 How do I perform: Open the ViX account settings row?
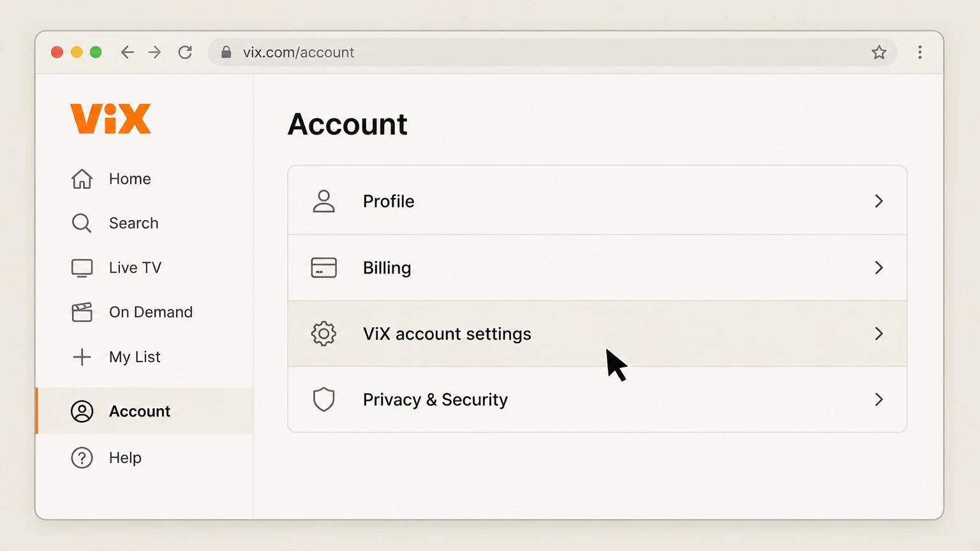[x=597, y=334]
